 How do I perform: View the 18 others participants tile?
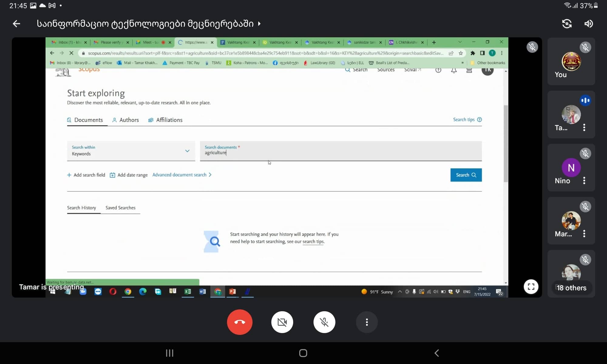click(x=571, y=288)
